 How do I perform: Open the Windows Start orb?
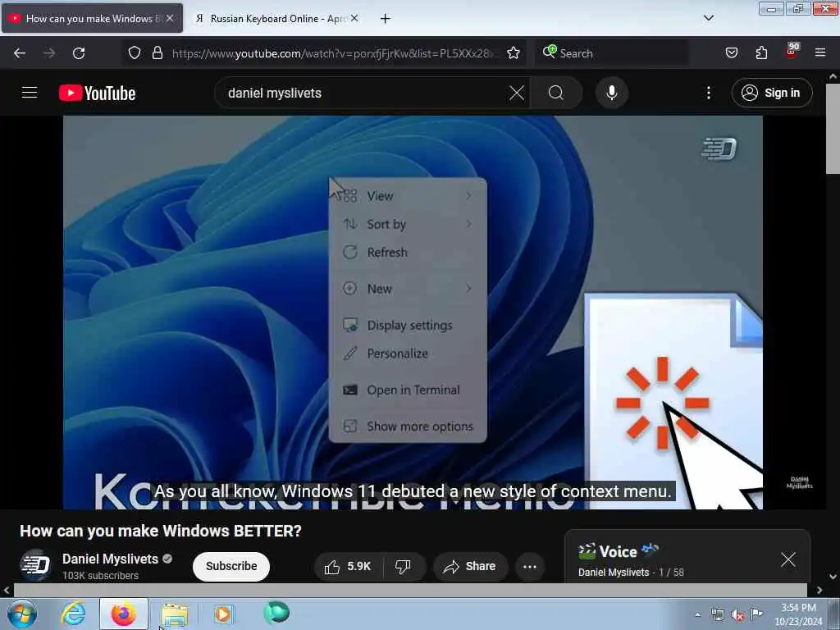pos(22,614)
